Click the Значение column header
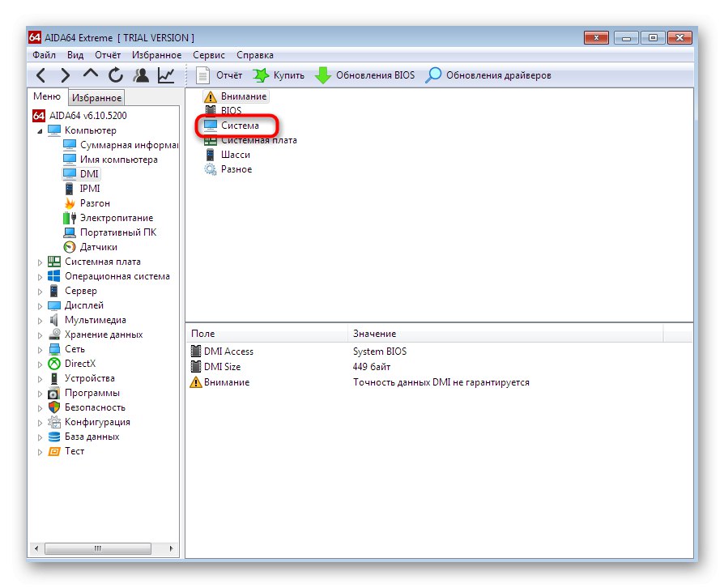Viewport: 724px width, 588px height. click(x=505, y=334)
